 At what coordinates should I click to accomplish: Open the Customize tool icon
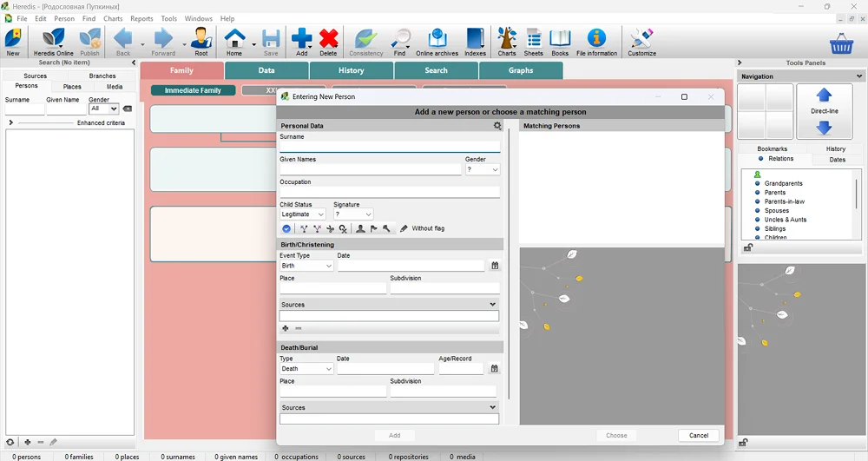(641, 40)
